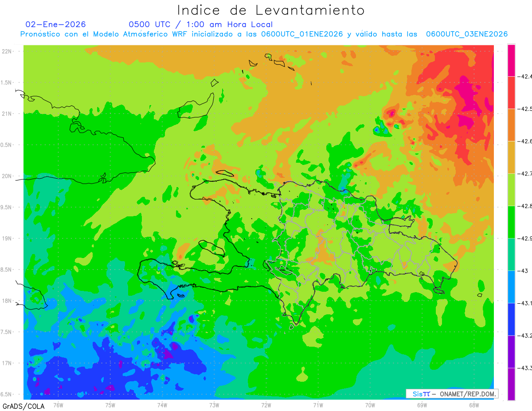Screen dimensions: 532x411
Task: Click the '-42.7' color bar value
Action: tap(525, 173)
